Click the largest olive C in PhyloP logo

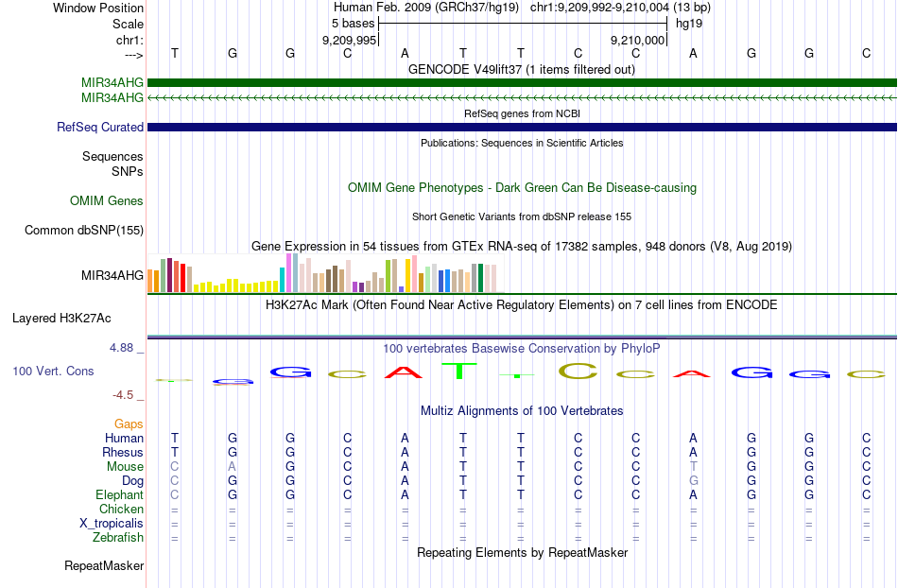tap(578, 371)
